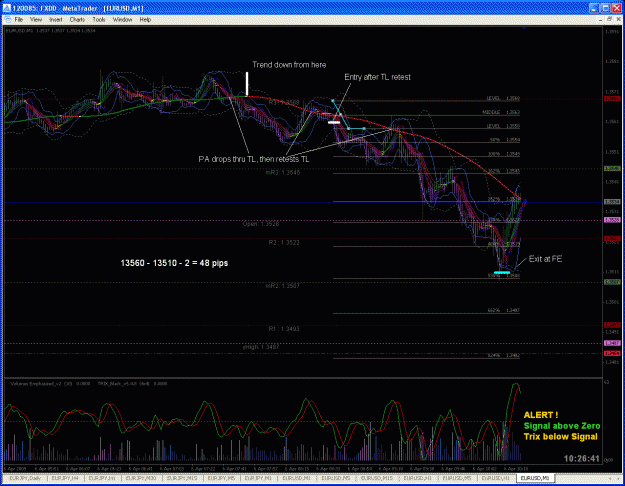Click the 10:26:41 clock readout

pyautogui.click(x=582, y=458)
